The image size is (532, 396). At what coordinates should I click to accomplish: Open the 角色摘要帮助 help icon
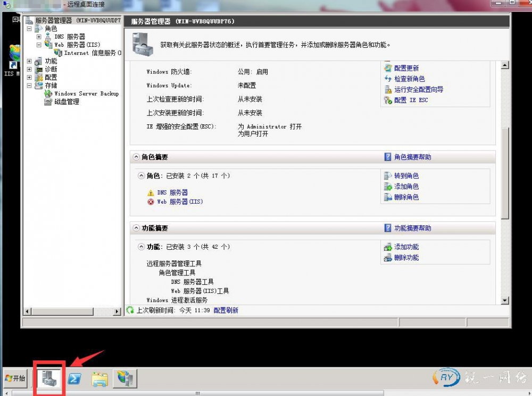pos(388,157)
